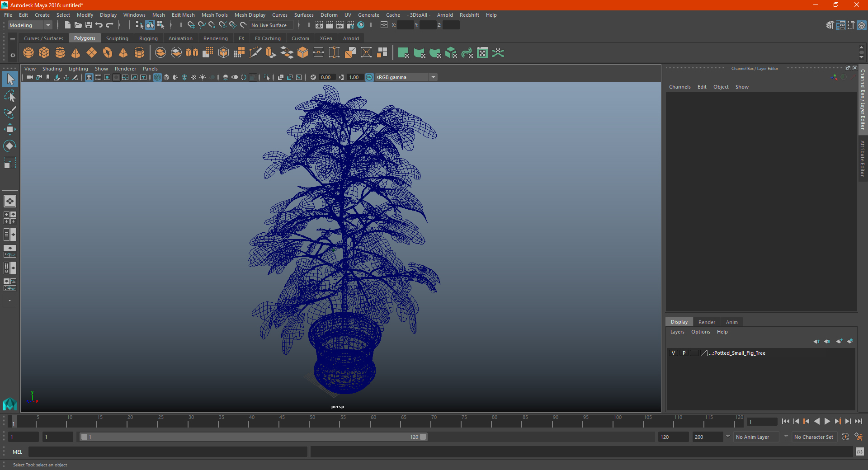
Task: Toggle snap to curves
Action: point(202,25)
